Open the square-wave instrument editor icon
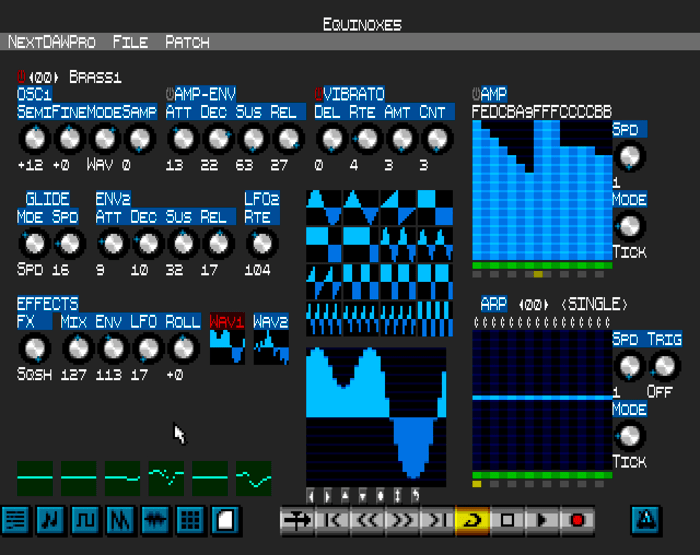The width and height of the screenshot is (700, 555). tap(85, 520)
